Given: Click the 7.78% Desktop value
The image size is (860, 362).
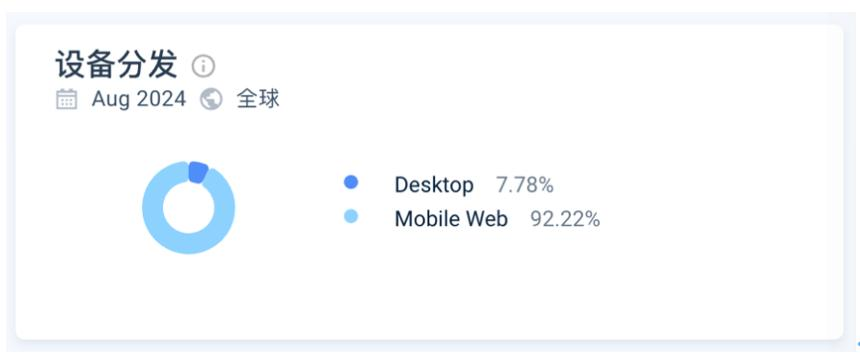Looking at the screenshot, I should click(x=525, y=185).
